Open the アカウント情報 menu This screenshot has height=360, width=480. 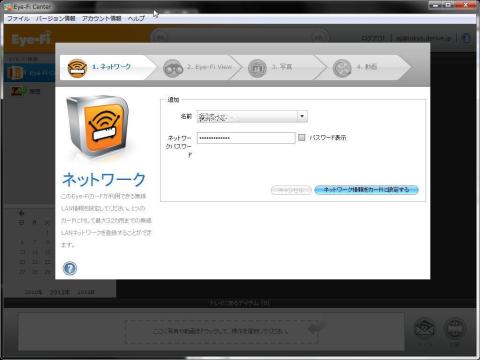(x=101, y=18)
